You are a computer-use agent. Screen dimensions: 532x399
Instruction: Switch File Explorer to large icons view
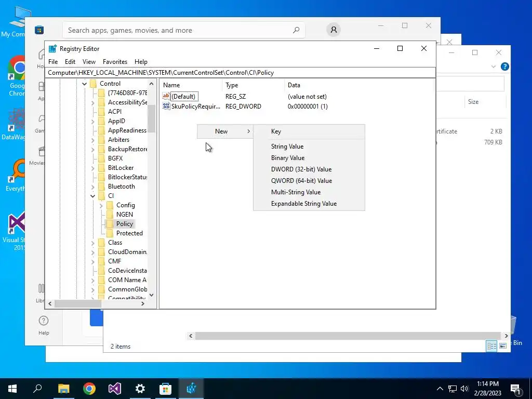tap(503, 346)
